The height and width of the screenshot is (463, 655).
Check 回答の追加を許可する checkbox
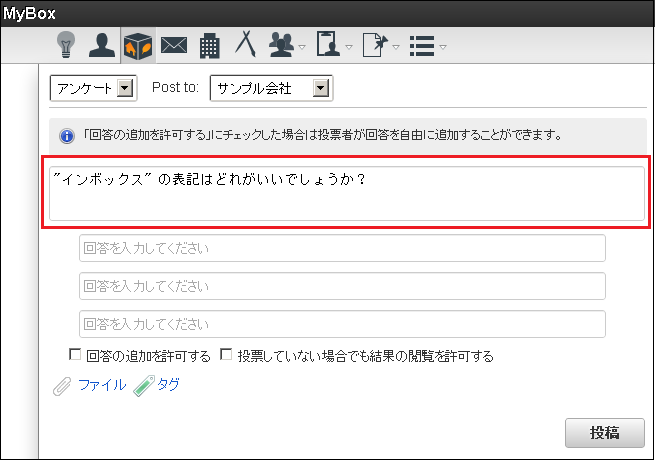tap(75, 355)
